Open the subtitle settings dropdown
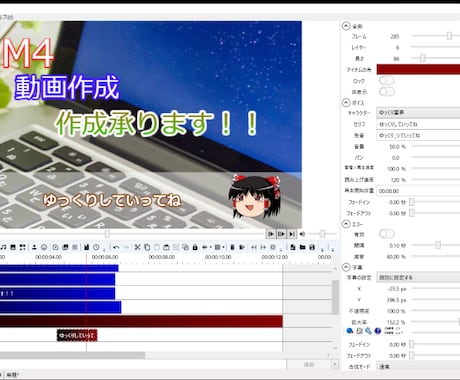The height and width of the screenshot is (380, 460). [x=418, y=277]
